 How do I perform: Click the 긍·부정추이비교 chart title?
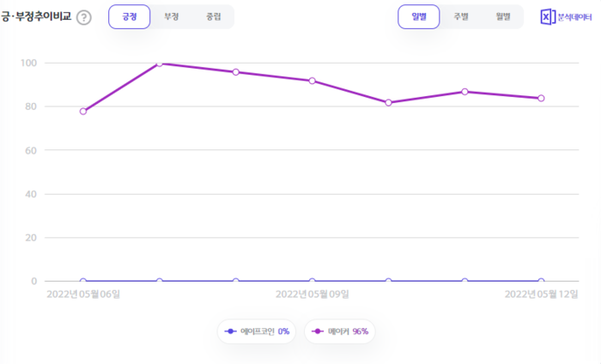tap(35, 17)
